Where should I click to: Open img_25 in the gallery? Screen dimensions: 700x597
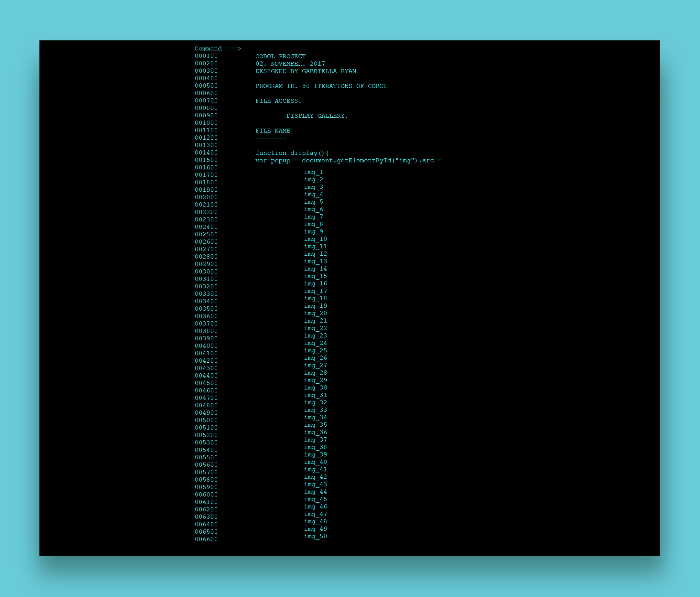point(315,350)
